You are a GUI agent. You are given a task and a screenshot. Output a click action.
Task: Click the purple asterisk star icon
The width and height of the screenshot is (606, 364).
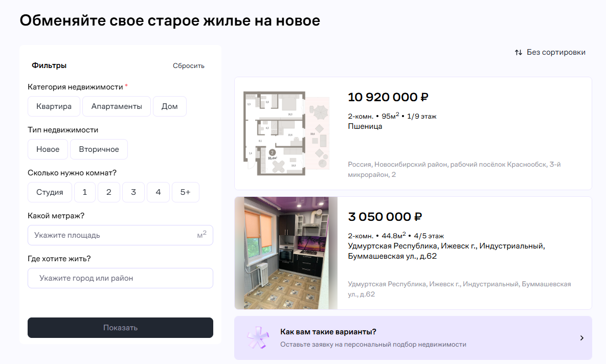[258, 337]
